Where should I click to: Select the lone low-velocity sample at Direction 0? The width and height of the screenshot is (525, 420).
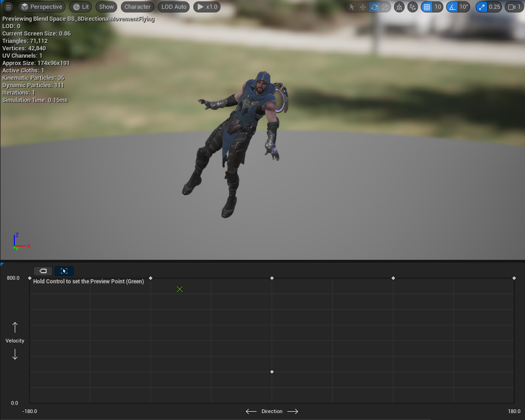click(272, 372)
